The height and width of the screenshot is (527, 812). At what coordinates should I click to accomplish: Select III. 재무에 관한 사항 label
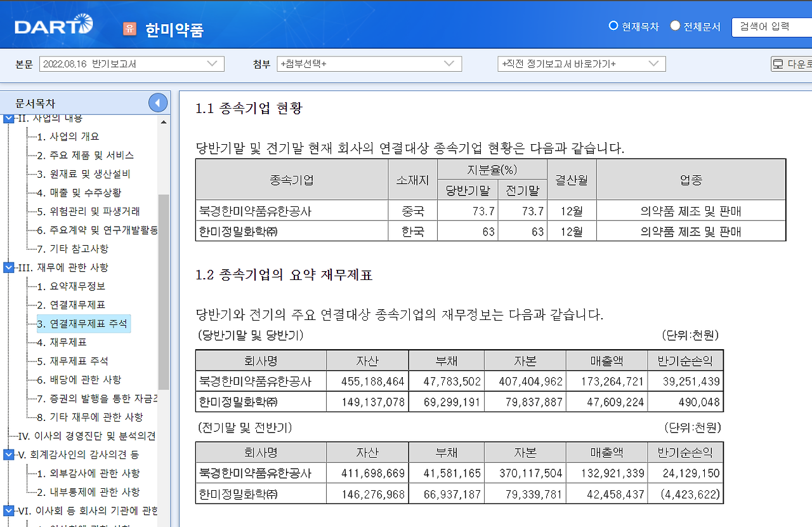click(x=63, y=267)
